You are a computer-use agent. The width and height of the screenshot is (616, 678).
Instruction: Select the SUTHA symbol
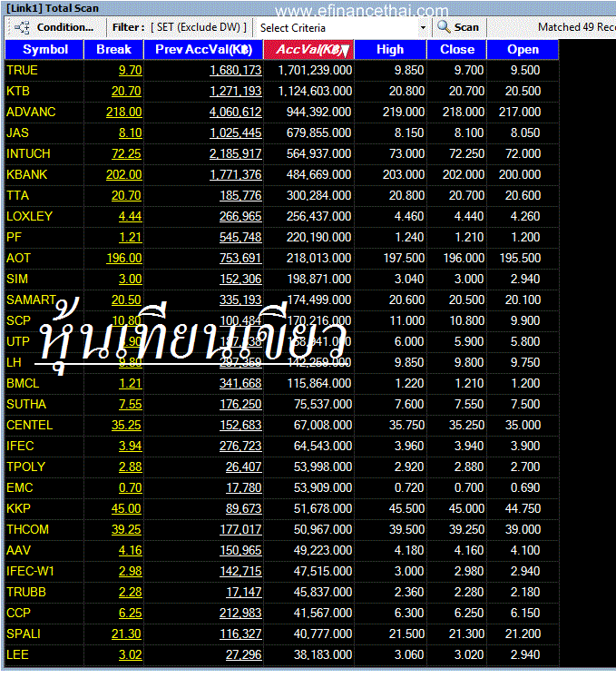point(26,404)
